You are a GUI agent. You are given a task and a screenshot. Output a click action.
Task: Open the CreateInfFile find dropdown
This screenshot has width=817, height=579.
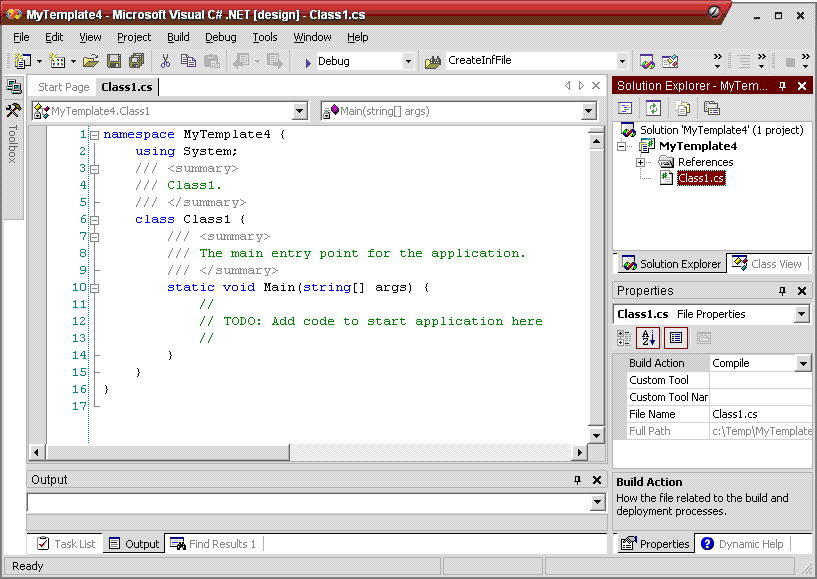(x=622, y=61)
